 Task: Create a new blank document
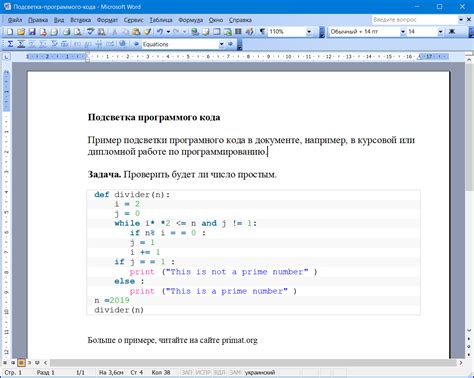(10, 32)
